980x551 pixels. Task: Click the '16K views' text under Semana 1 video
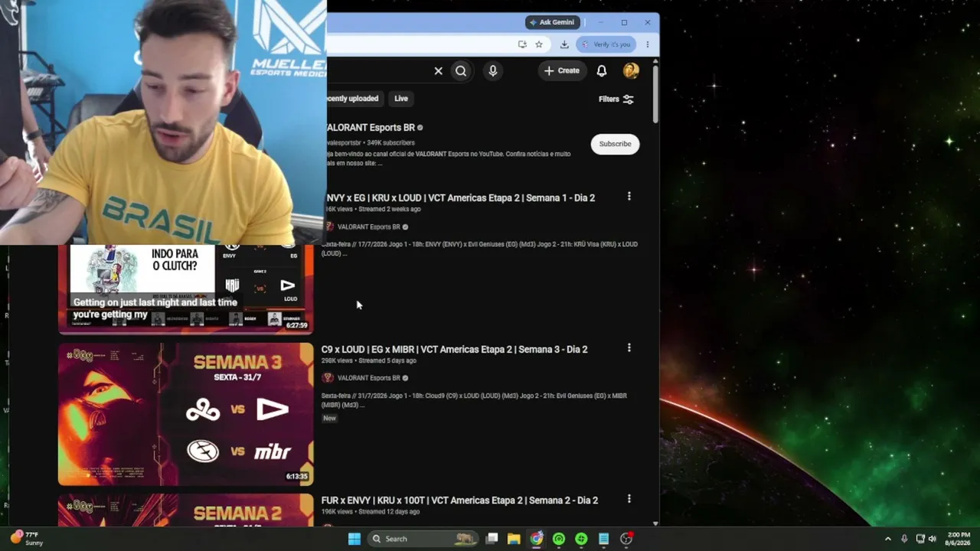pyautogui.click(x=339, y=209)
